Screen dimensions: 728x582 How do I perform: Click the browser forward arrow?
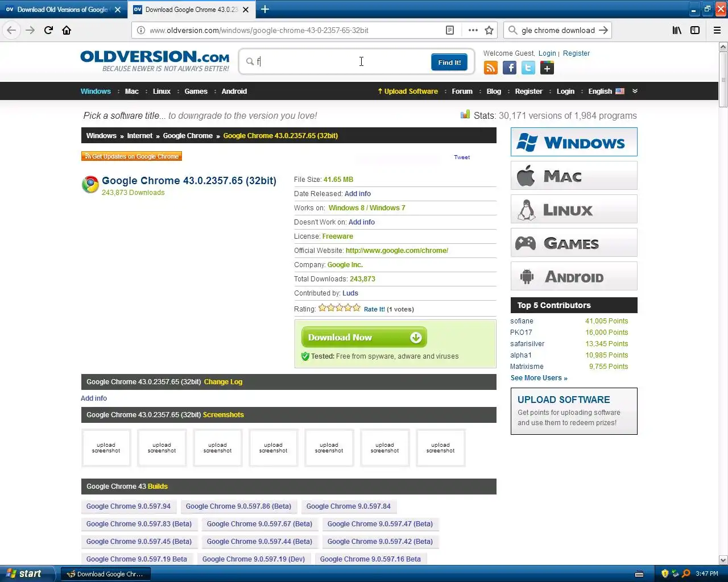pos(30,30)
